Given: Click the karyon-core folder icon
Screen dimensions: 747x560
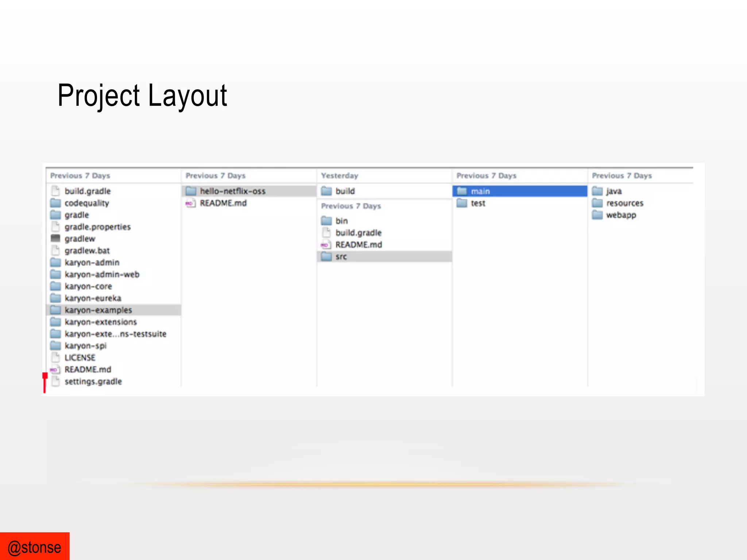Looking at the screenshot, I should click(55, 286).
